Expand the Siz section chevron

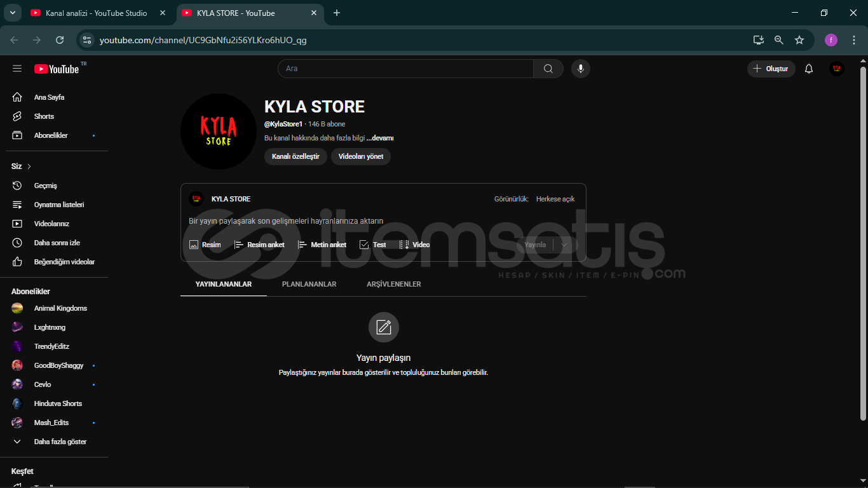pyautogui.click(x=29, y=166)
